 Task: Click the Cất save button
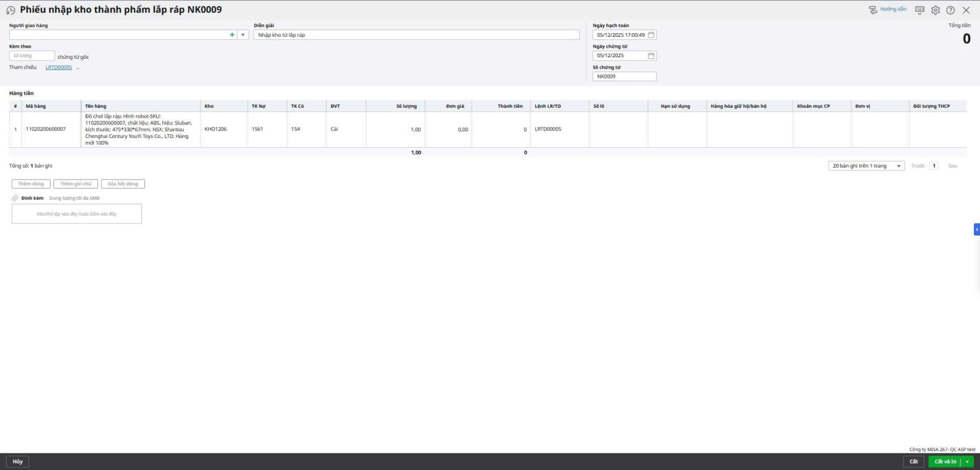tap(913, 461)
